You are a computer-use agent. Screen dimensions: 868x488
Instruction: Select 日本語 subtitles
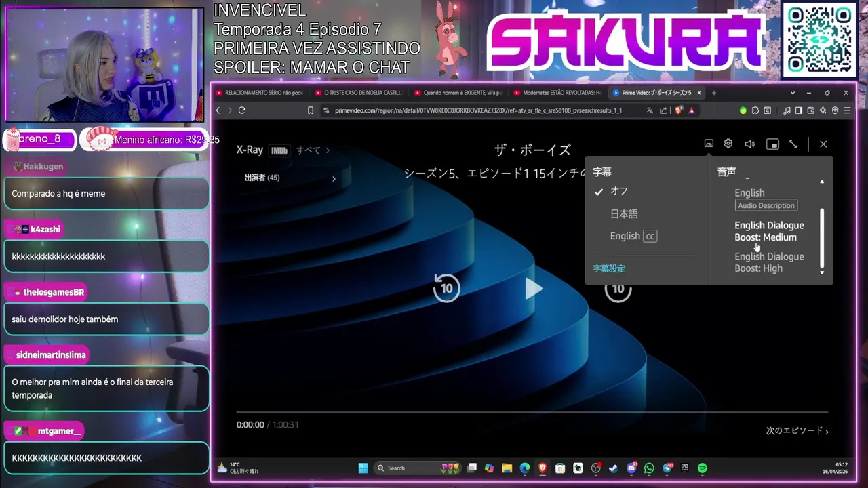click(x=624, y=213)
